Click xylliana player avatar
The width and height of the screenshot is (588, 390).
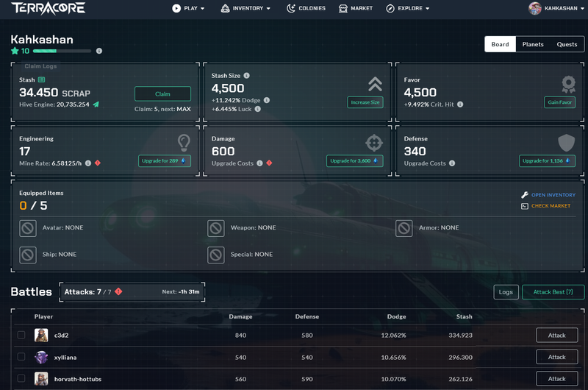[x=41, y=357]
